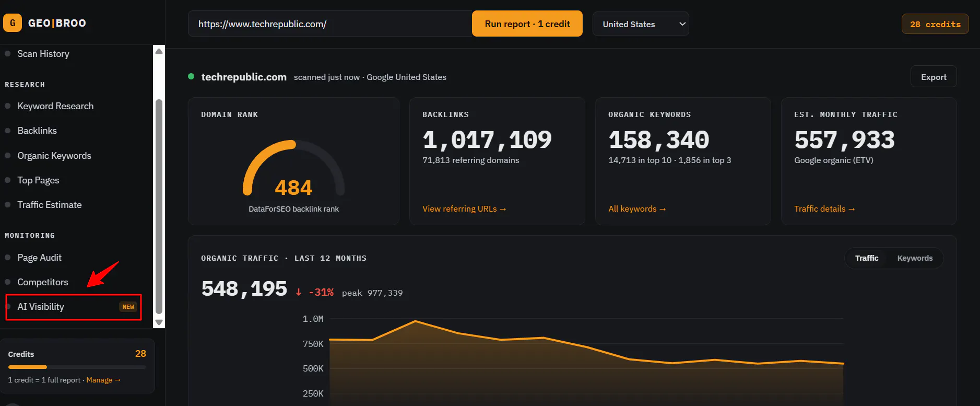Open Page Audit in sidebar
The height and width of the screenshot is (406, 980).
pos(39,258)
